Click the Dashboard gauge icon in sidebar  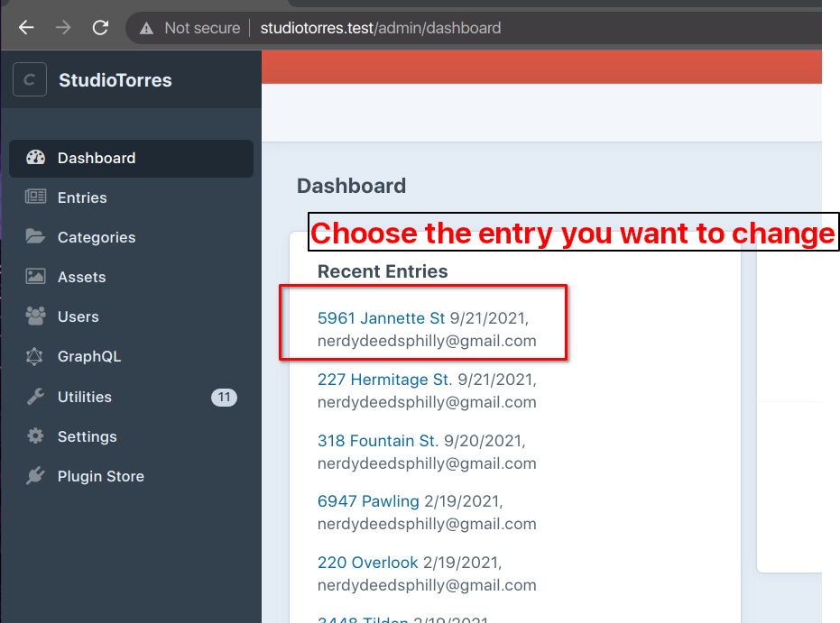[x=35, y=158]
